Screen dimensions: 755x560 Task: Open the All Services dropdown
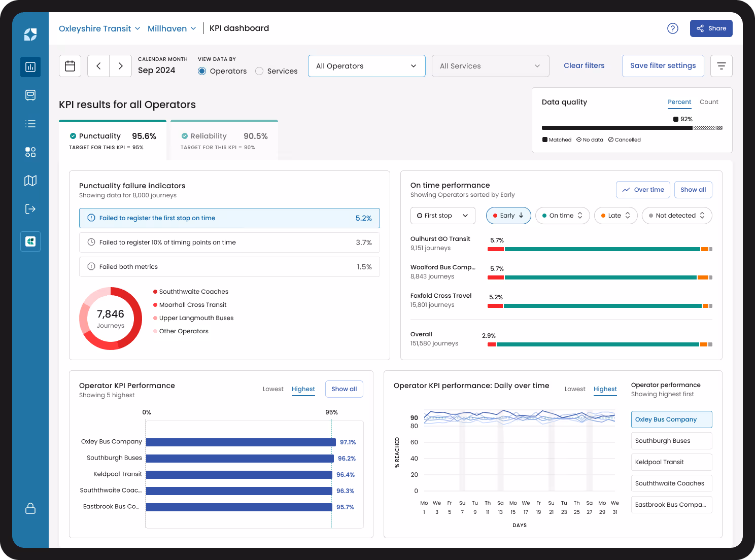[490, 65]
